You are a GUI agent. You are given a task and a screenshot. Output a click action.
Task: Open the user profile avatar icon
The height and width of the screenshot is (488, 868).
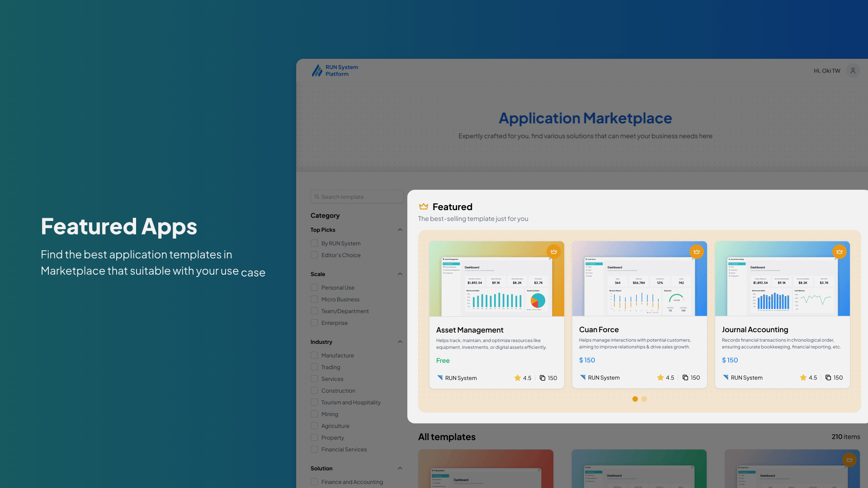(853, 71)
